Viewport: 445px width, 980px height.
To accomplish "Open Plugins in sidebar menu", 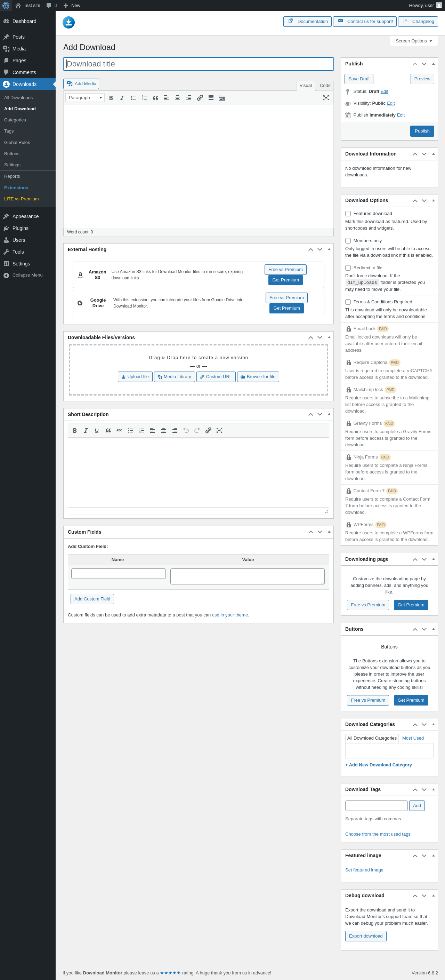I will coord(28,228).
